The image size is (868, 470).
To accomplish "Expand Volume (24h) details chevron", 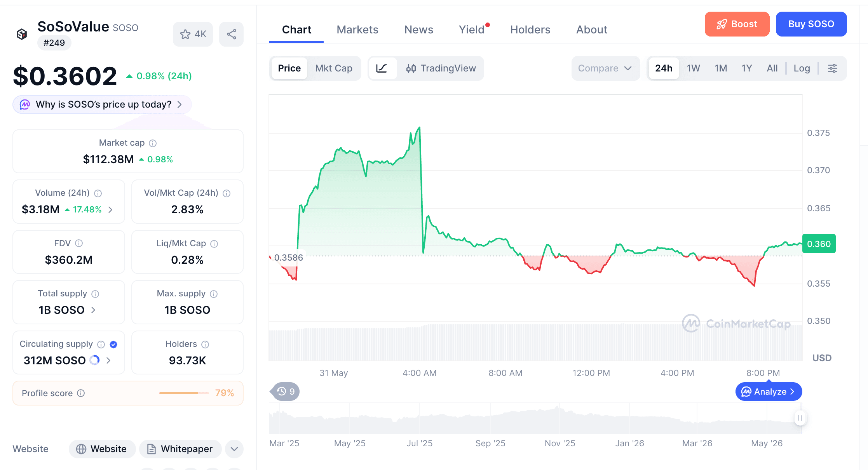I will pos(110,210).
